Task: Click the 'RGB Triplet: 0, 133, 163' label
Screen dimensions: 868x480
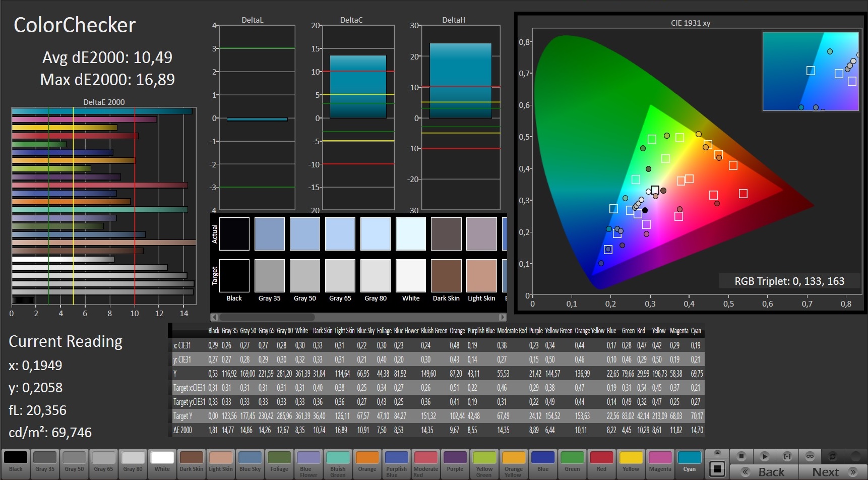Action: pyautogui.click(x=789, y=281)
